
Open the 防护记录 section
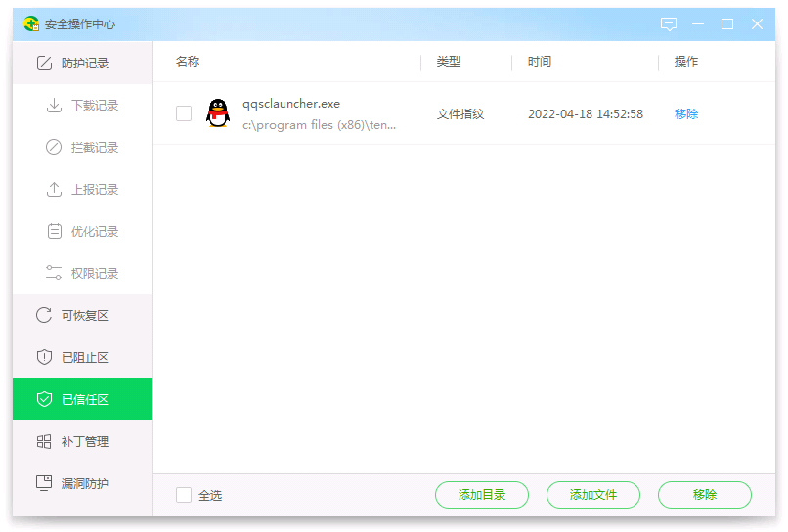pyautogui.click(x=82, y=63)
